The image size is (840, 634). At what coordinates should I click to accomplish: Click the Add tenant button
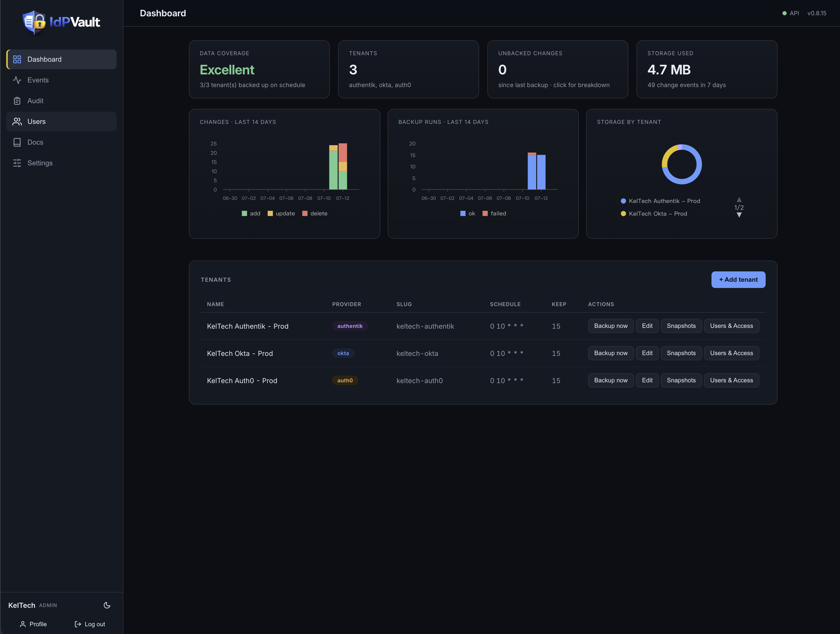[x=738, y=280]
